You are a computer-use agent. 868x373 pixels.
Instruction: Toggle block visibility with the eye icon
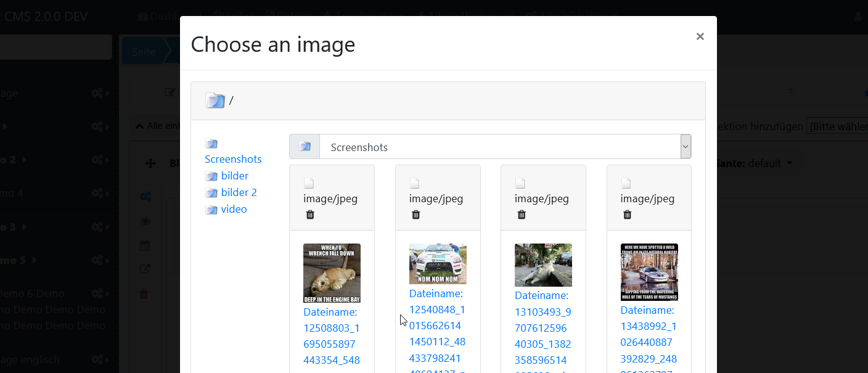pyautogui.click(x=145, y=221)
